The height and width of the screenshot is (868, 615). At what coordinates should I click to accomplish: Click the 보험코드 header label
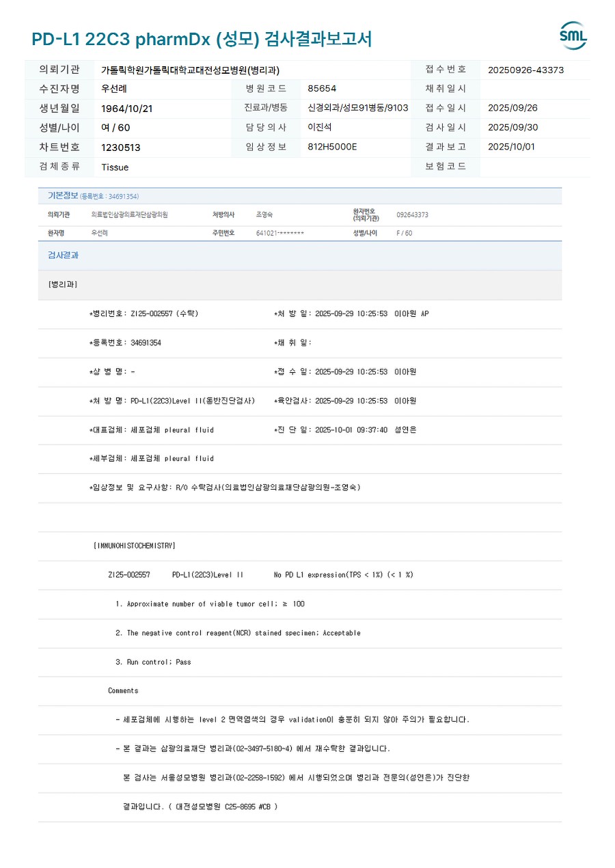(446, 167)
